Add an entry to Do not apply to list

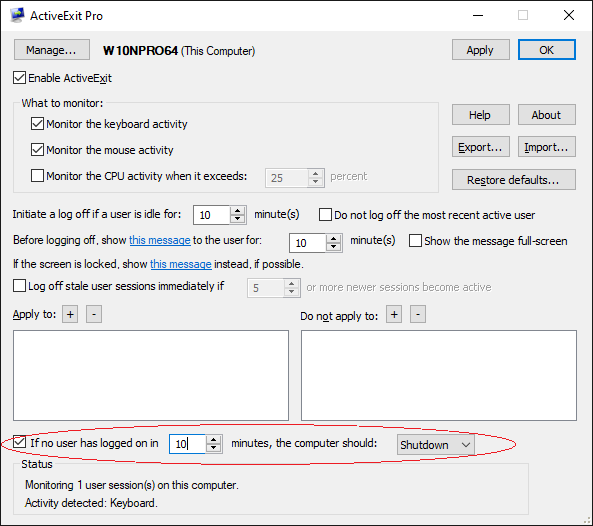coord(394,314)
